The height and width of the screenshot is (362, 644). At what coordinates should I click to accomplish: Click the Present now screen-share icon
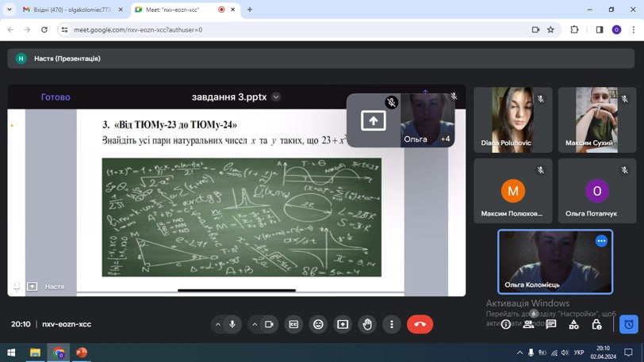click(x=343, y=324)
